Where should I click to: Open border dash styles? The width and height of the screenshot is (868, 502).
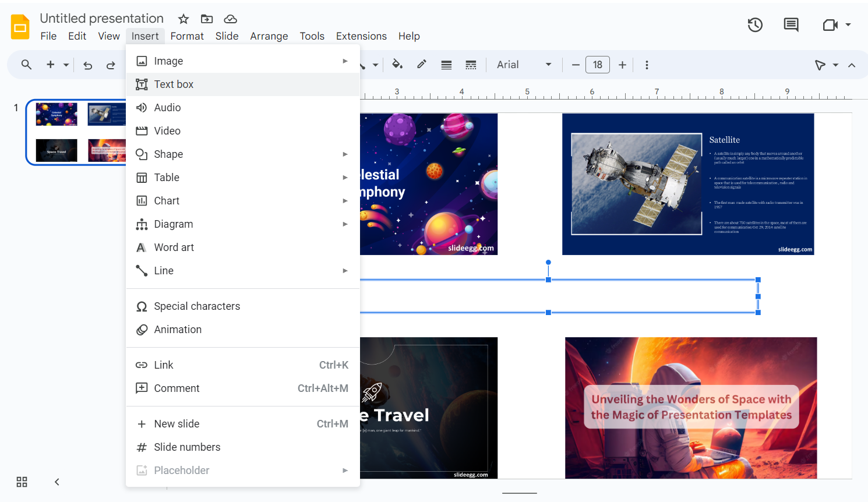coord(471,65)
